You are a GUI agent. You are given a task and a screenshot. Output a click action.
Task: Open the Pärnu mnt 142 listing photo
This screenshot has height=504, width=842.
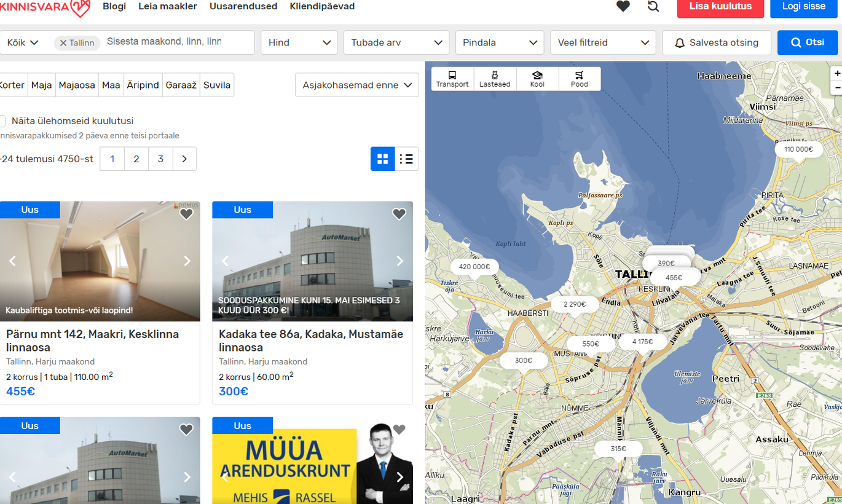tap(100, 261)
